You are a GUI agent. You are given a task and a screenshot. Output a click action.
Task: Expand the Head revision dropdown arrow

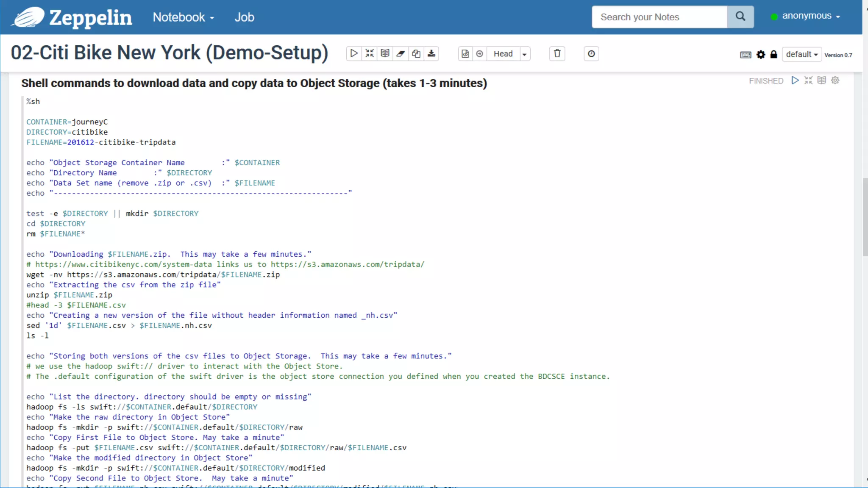tap(525, 54)
